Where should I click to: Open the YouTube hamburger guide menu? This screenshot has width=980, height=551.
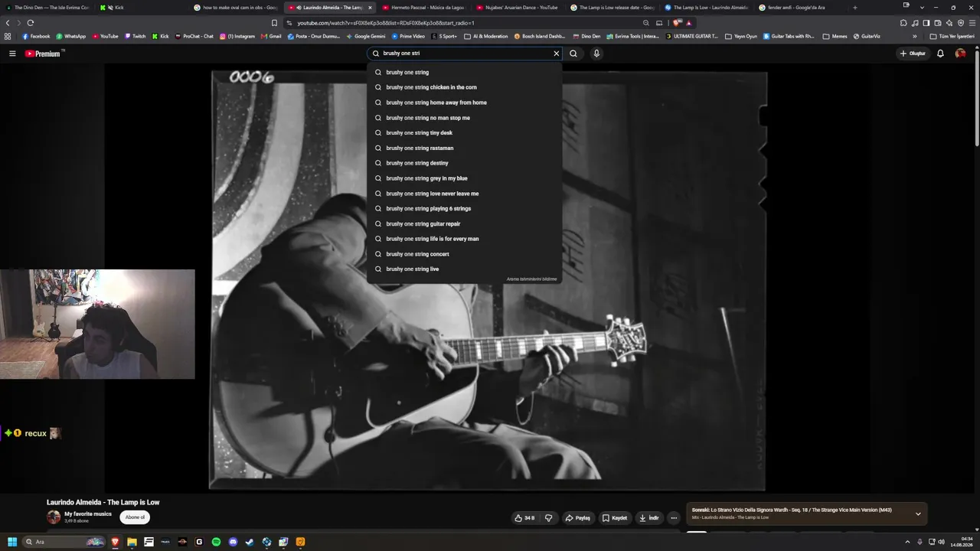click(x=12, y=54)
